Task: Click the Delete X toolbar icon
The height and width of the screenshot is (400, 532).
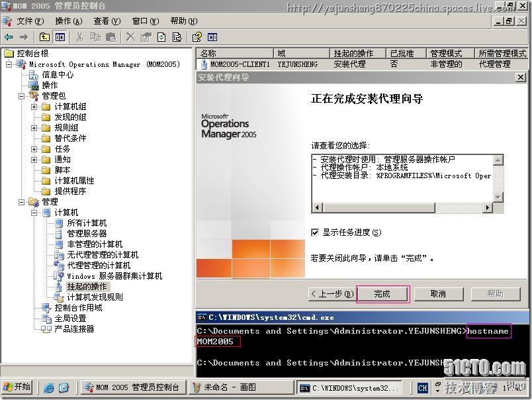Action: coord(130,37)
